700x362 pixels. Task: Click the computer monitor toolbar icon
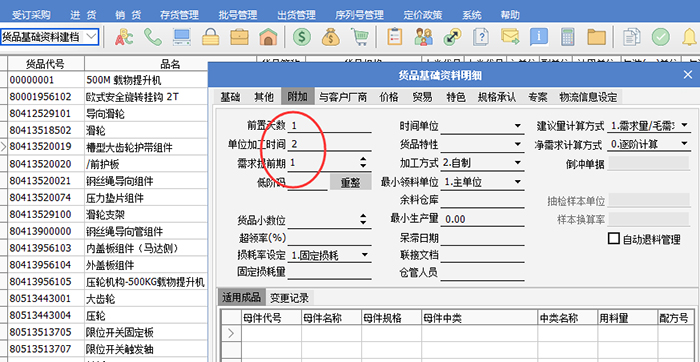[182, 37]
